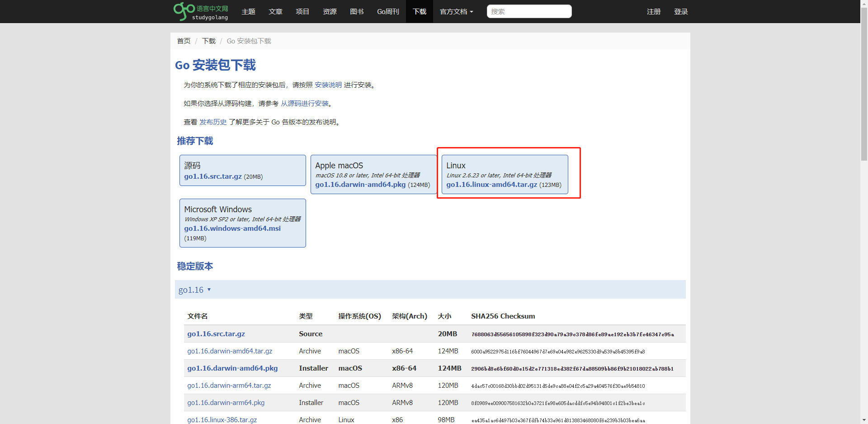
Task: Open the 文章 nav menu item
Action: click(x=275, y=11)
